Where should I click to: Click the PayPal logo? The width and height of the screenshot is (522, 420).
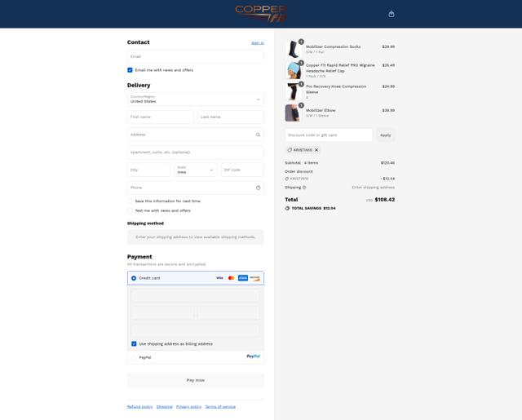[x=253, y=356]
